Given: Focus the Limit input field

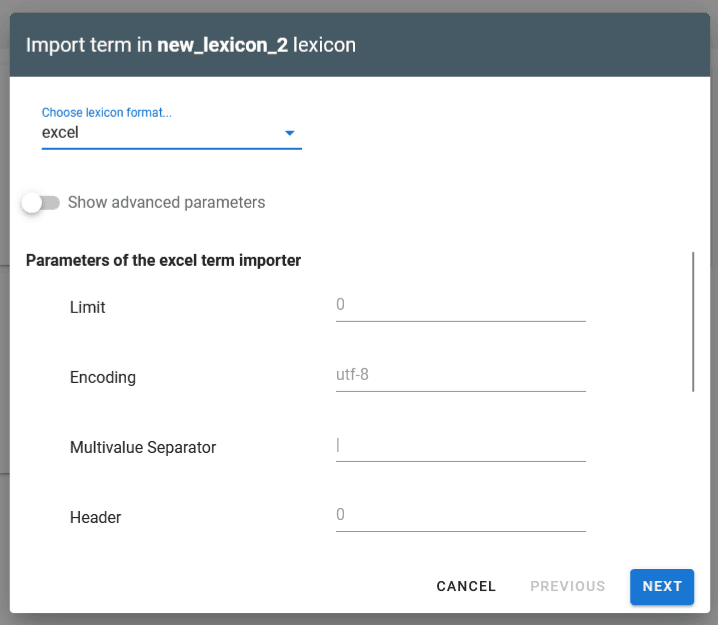Looking at the screenshot, I should [x=460, y=305].
